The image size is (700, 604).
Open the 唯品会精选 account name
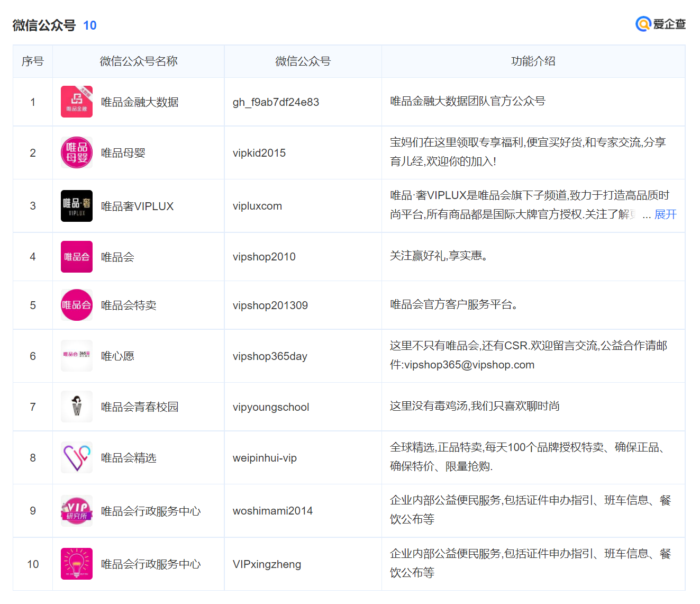click(x=129, y=458)
